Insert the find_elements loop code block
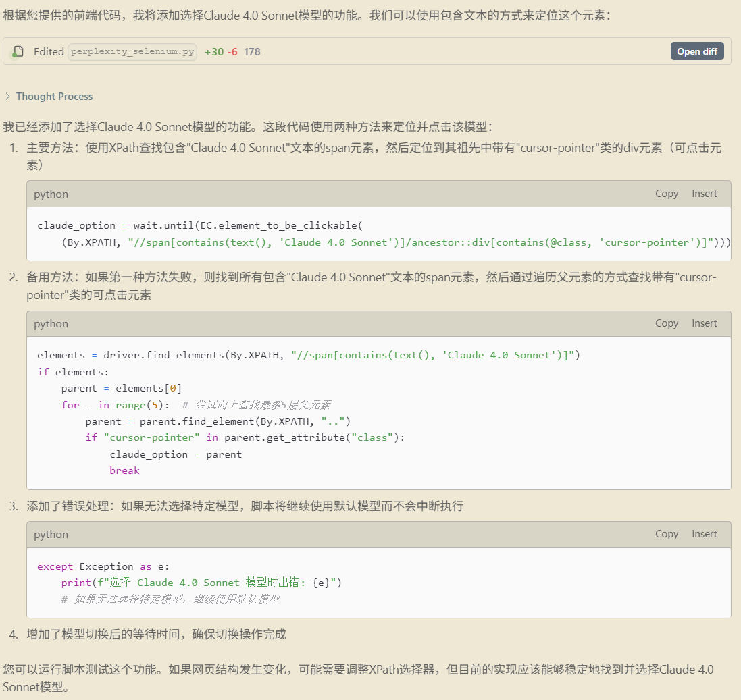Image resolution: width=741 pixels, height=700 pixels. click(704, 323)
